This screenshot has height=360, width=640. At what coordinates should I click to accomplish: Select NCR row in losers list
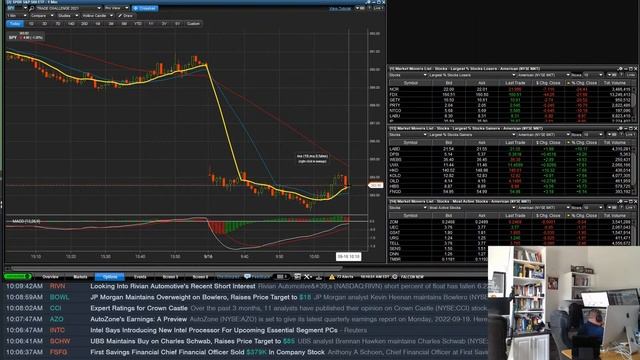pyautogui.click(x=510, y=89)
